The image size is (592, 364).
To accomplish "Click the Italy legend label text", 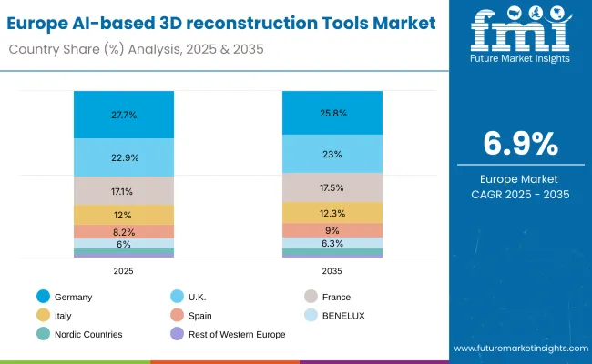I will point(63,316).
